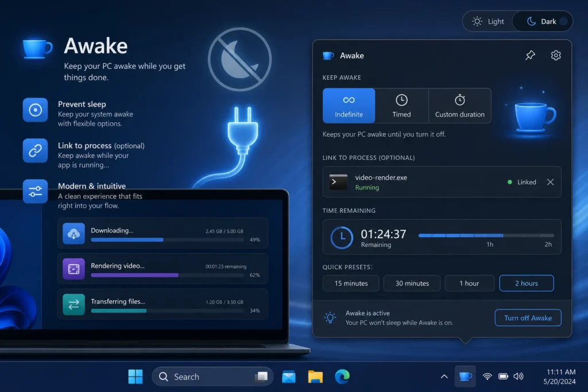Remove linked video-render.exe process with X

[x=550, y=182]
